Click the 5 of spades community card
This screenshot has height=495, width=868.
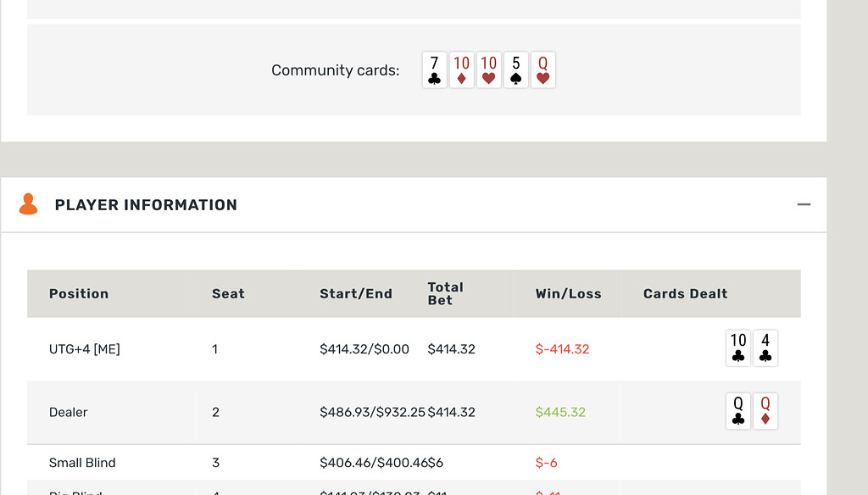[515, 70]
